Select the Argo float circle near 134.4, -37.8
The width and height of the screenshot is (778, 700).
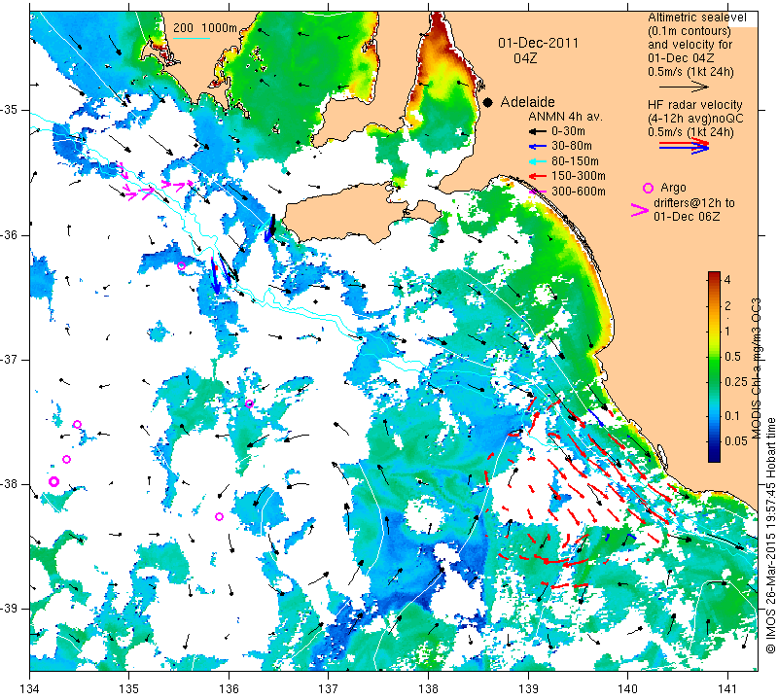coord(66,460)
